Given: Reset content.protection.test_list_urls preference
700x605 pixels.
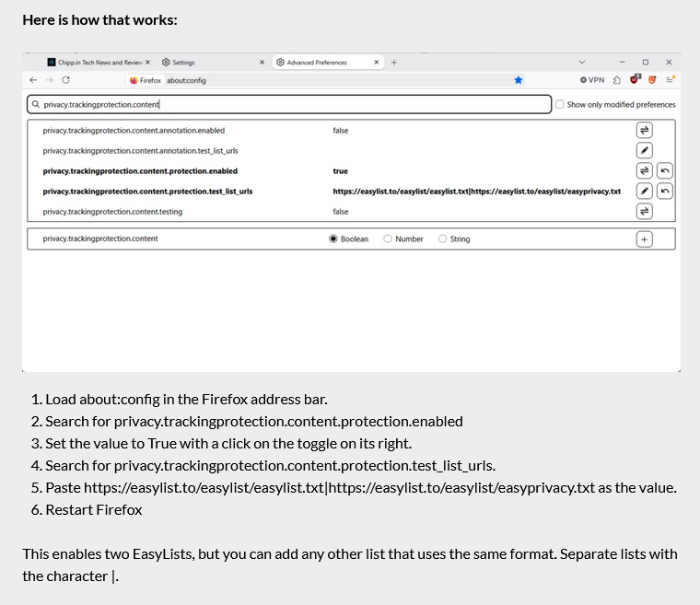Looking at the screenshot, I should [x=665, y=192].
